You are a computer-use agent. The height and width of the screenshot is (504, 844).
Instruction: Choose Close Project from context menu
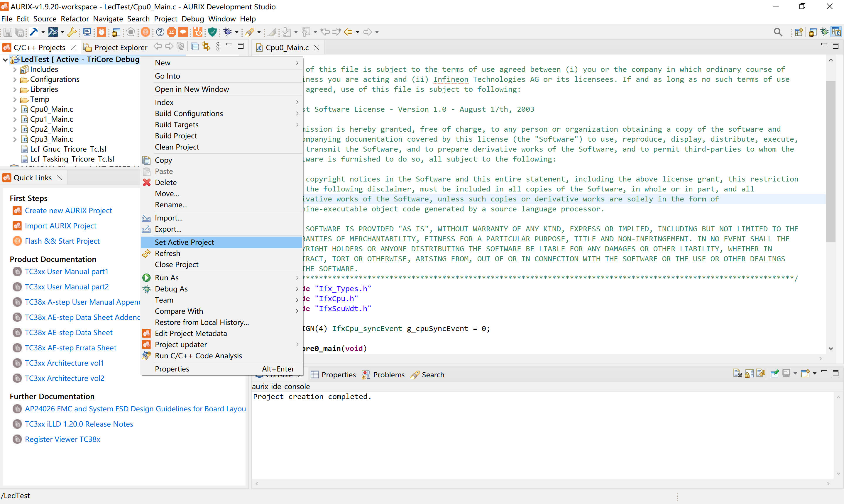221,264
